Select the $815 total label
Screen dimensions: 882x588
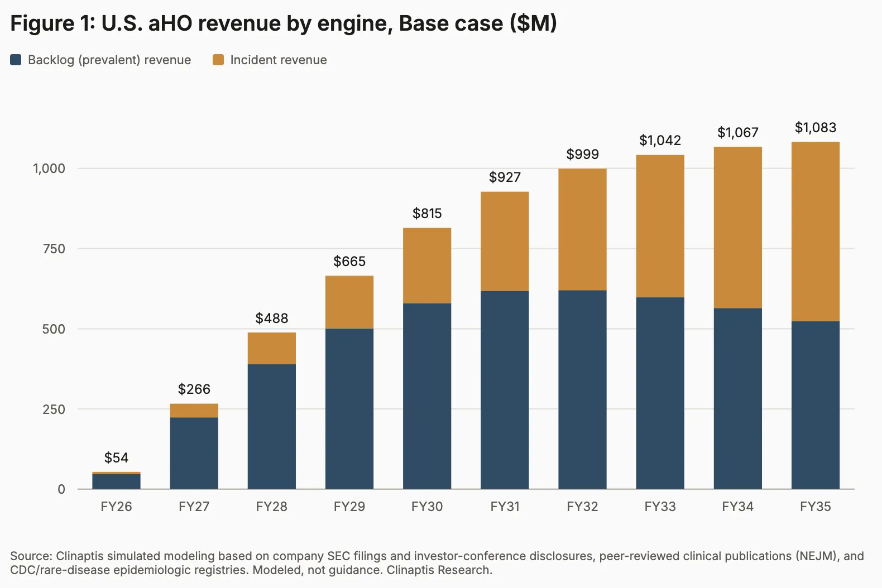tap(427, 213)
